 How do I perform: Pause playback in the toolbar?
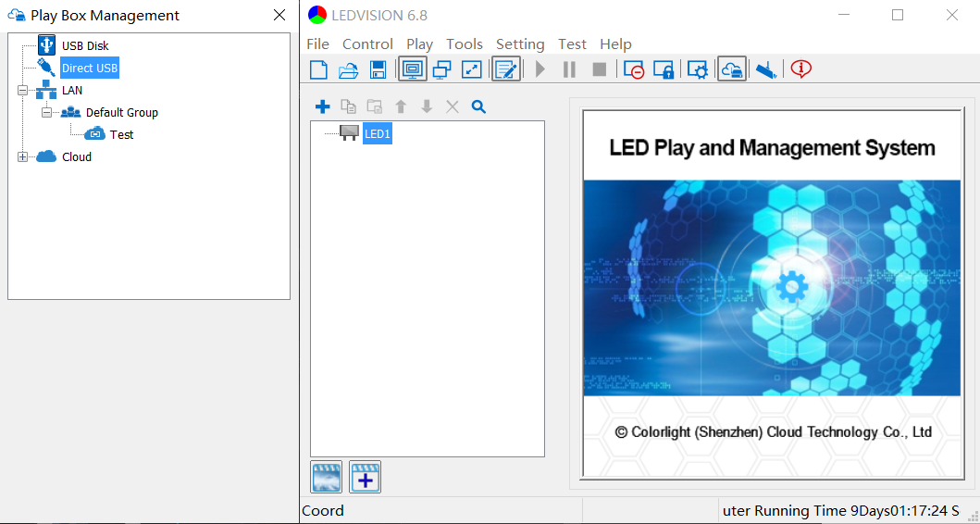point(569,69)
